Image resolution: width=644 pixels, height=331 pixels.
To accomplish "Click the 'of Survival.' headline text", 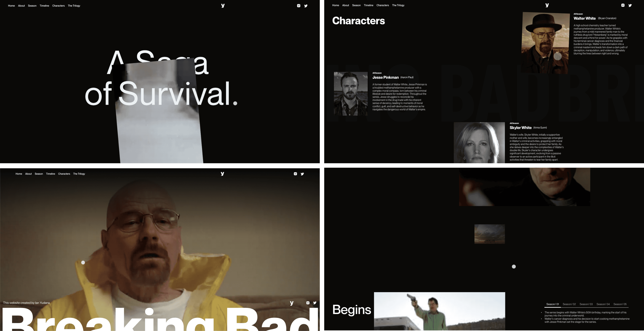I will [x=161, y=93].
